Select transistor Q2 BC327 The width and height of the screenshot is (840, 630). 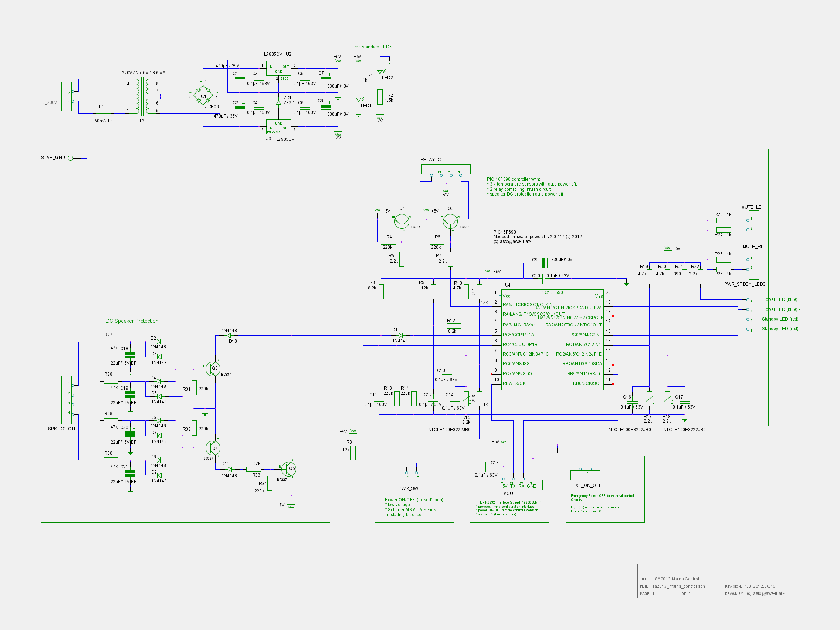click(x=450, y=221)
